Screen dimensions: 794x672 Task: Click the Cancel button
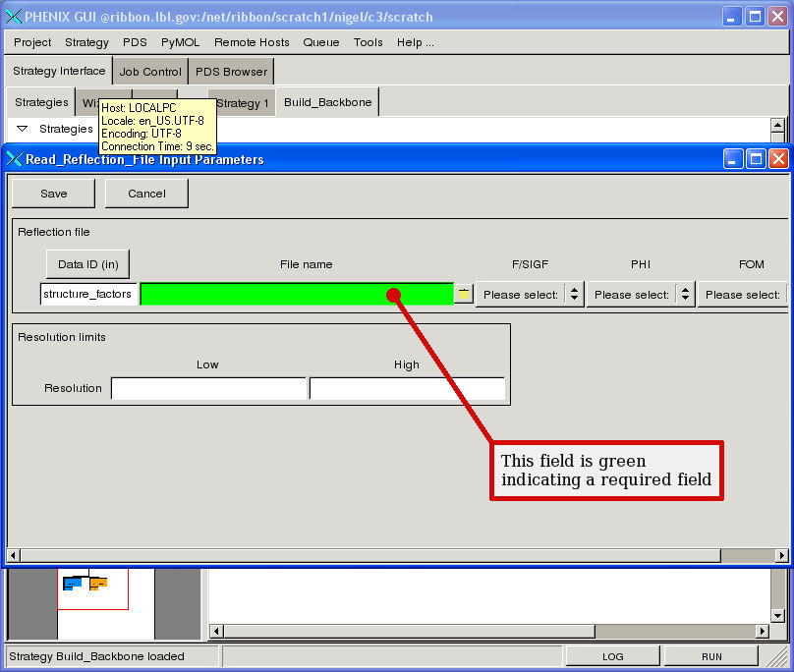(146, 194)
